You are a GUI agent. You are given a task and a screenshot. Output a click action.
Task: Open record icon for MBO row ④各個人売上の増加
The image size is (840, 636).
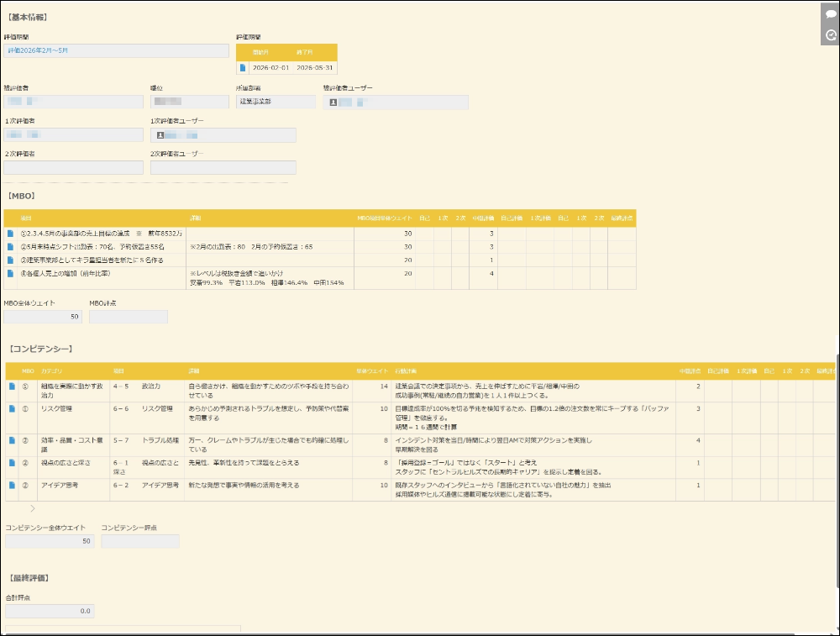pyautogui.click(x=10, y=274)
